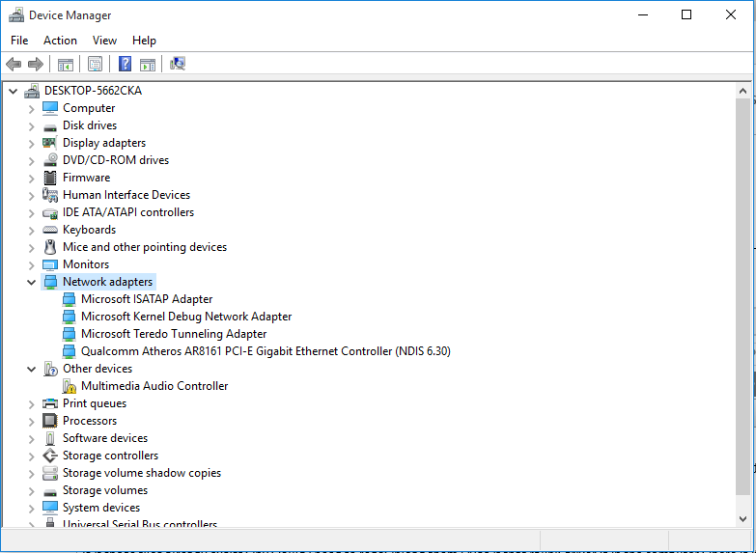Collapse the Other devices category

coord(31,370)
